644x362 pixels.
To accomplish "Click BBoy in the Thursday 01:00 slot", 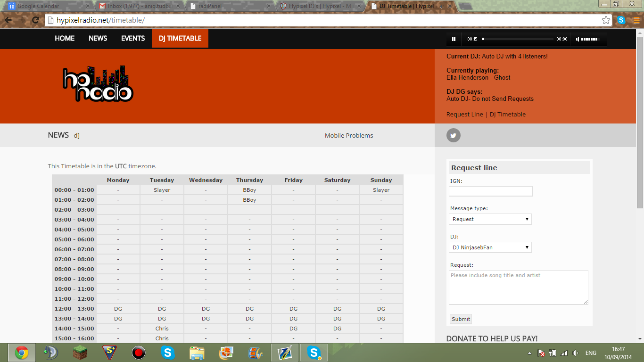I will coord(249,200).
